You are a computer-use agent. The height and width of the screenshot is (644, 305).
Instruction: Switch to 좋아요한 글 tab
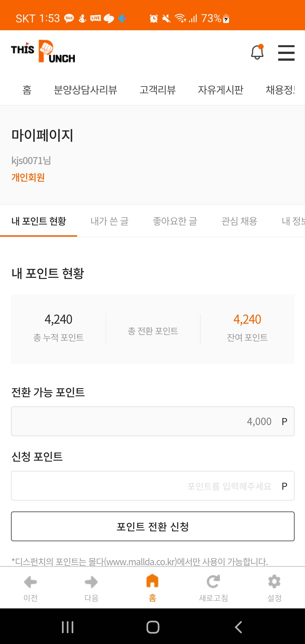pos(175,221)
